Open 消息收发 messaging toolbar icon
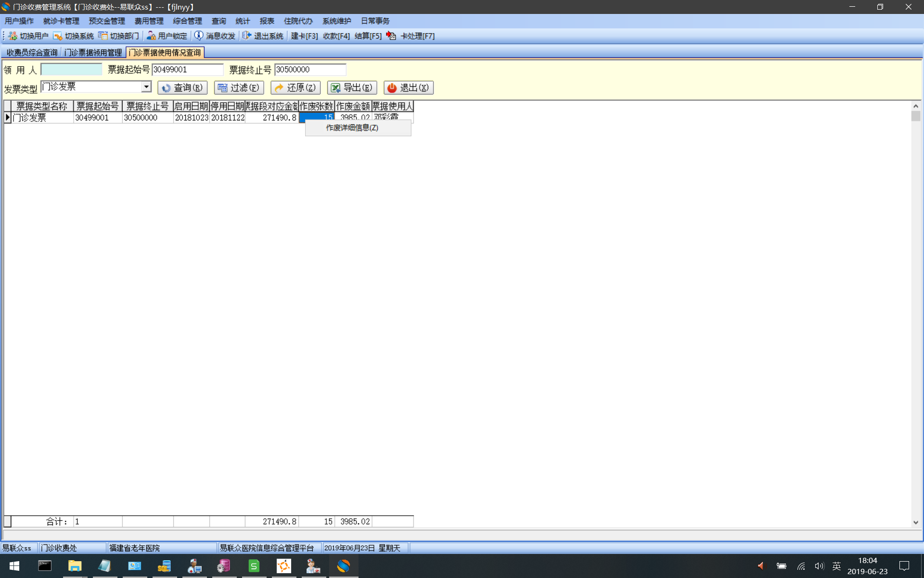Image resolution: width=924 pixels, height=578 pixels. click(199, 36)
